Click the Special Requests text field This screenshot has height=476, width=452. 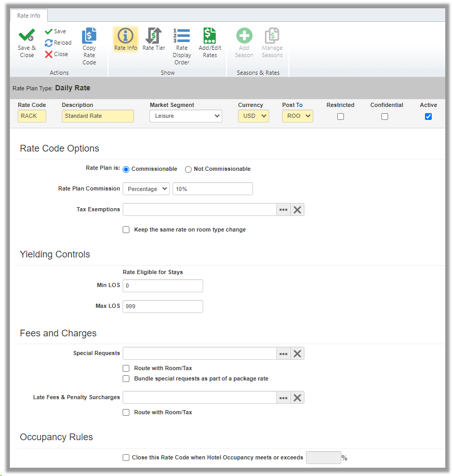(200, 353)
